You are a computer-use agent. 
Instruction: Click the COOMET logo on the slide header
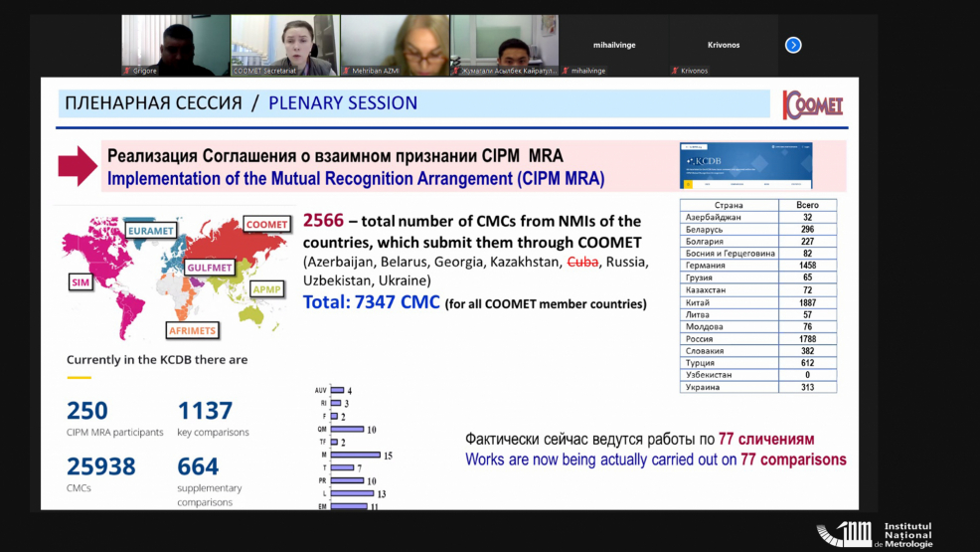(x=813, y=104)
